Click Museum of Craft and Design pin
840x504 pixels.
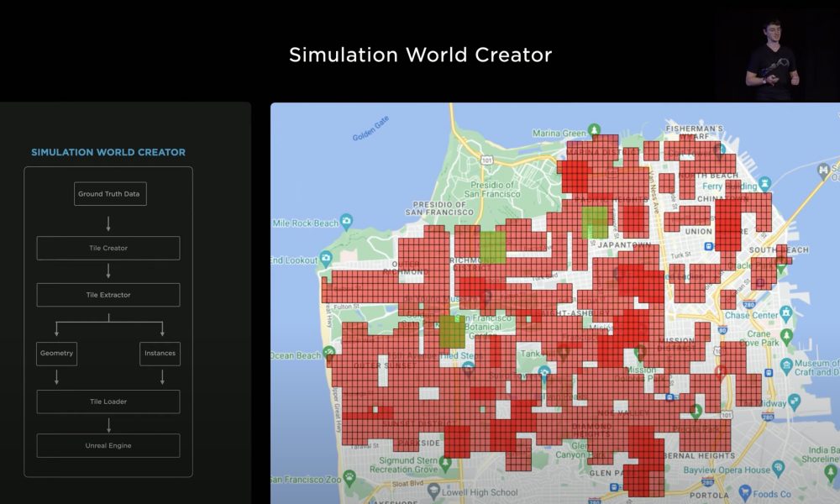coord(786,365)
